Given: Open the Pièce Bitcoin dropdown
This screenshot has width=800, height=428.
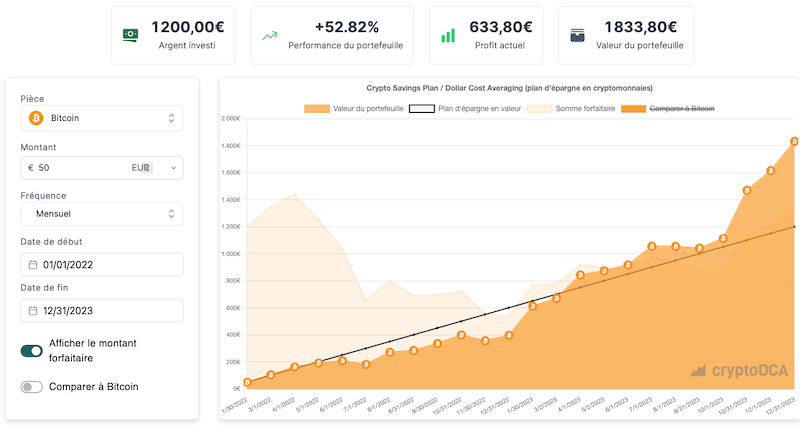Looking at the screenshot, I should (x=101, y=118).
